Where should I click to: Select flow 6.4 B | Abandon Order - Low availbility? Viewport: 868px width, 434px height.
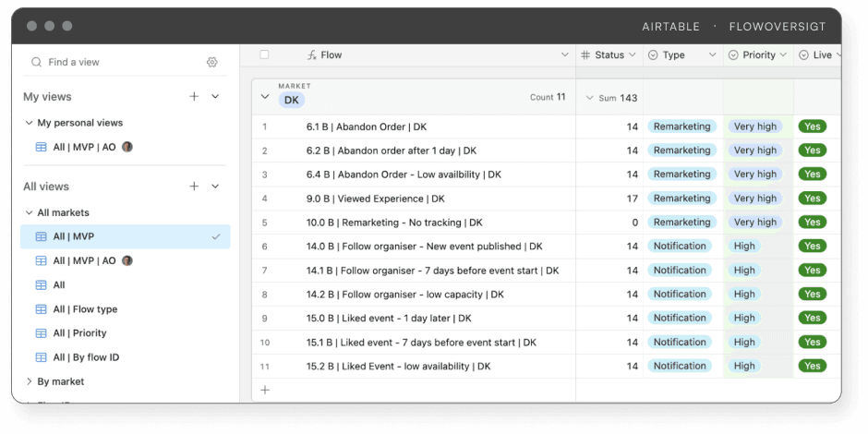click(x=404, y=175)
